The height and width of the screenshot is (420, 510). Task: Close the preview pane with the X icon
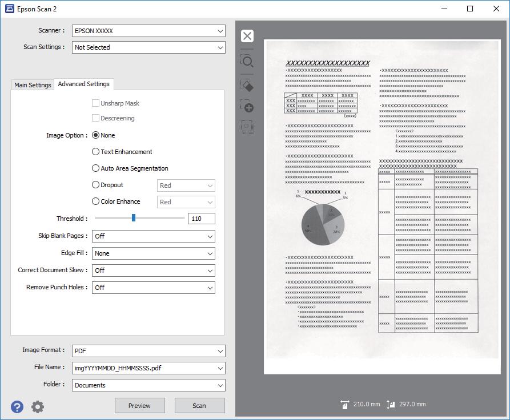[247, 36]
